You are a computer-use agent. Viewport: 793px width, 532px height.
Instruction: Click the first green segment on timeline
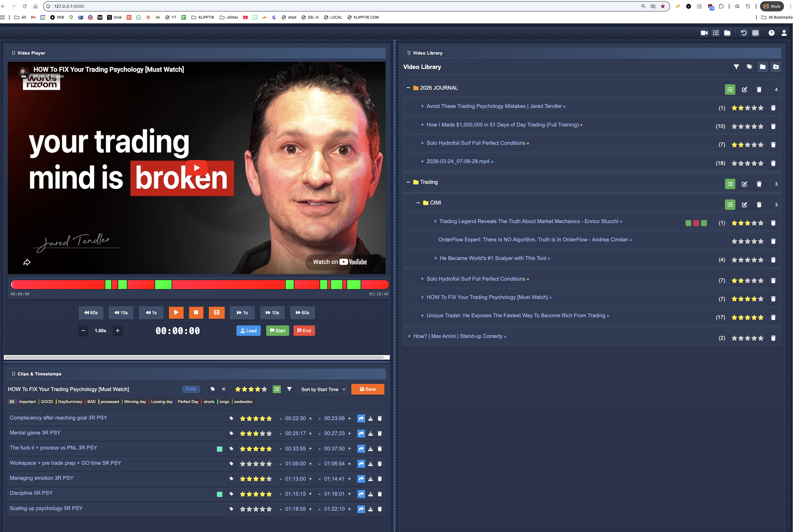(108, 285)
